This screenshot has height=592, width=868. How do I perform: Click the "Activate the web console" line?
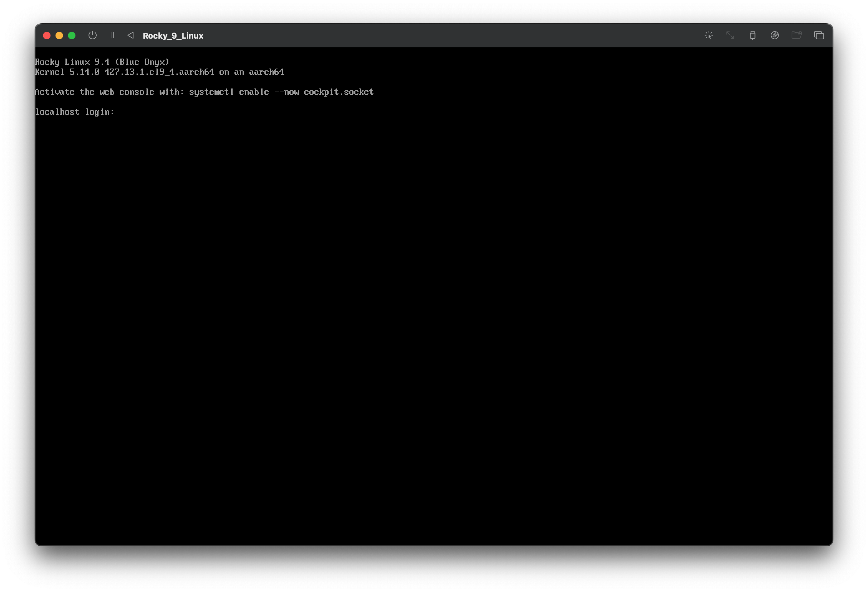pos(204,92)
